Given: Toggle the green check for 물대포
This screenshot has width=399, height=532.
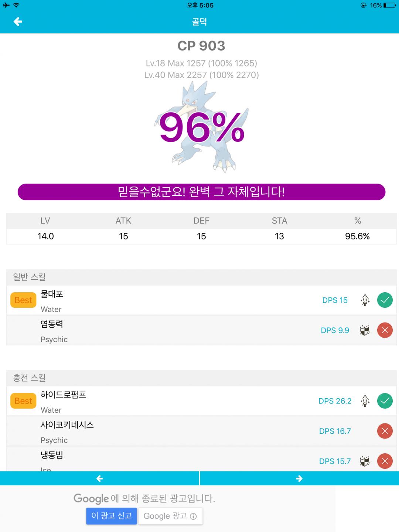Looking at the screenshot, I should pyautogui.click(x=385, y=300).
